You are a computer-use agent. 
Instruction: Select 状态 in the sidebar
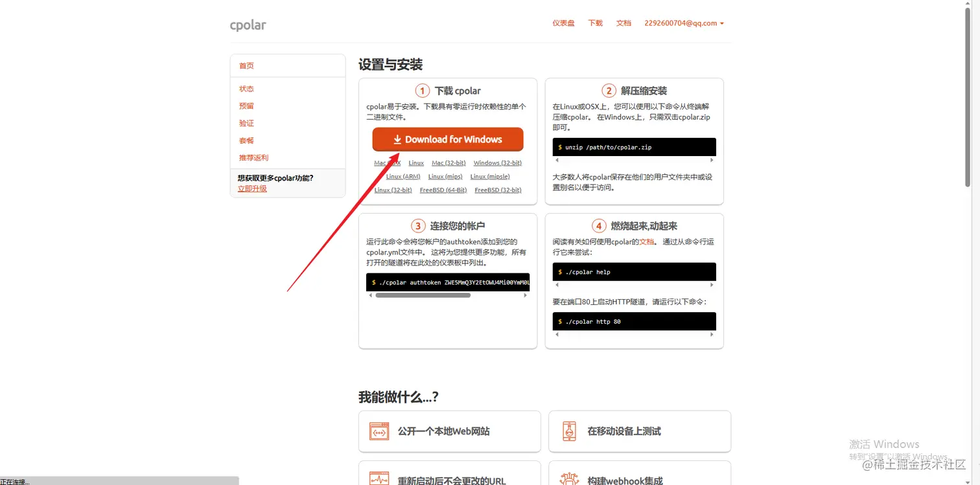coord(246,89)
